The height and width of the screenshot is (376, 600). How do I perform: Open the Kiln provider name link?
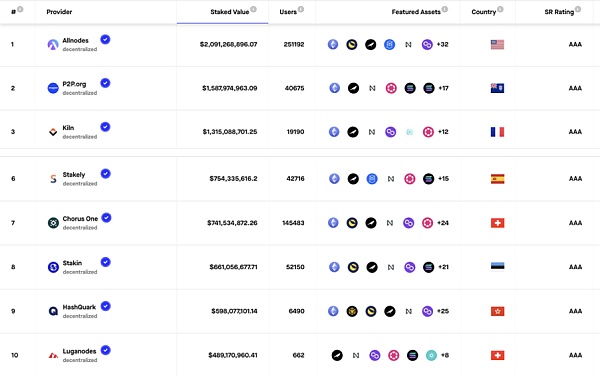tap(68, 128)
